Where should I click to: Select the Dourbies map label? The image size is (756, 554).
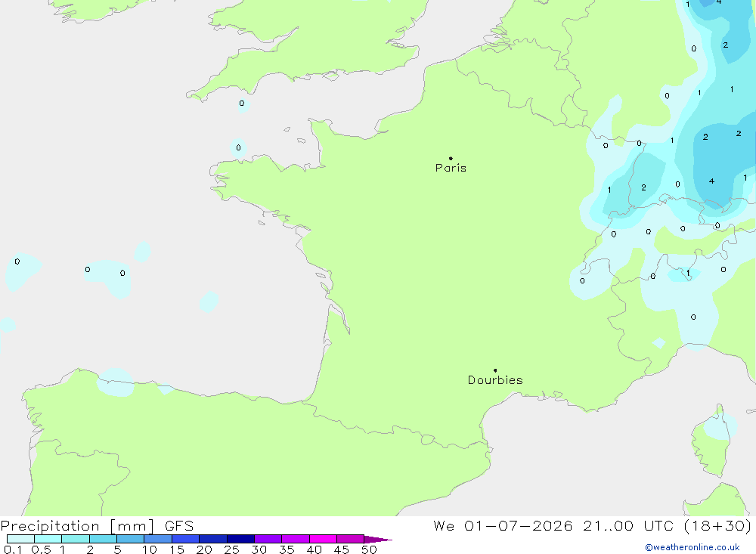point(495,380)
